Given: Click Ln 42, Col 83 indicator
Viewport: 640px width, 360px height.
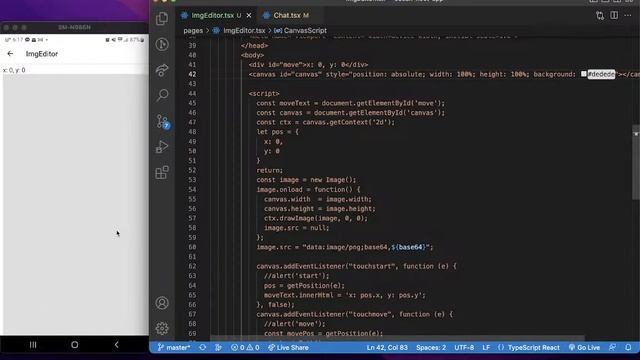Looking at the screenshot, I should (x=387, y=348).
